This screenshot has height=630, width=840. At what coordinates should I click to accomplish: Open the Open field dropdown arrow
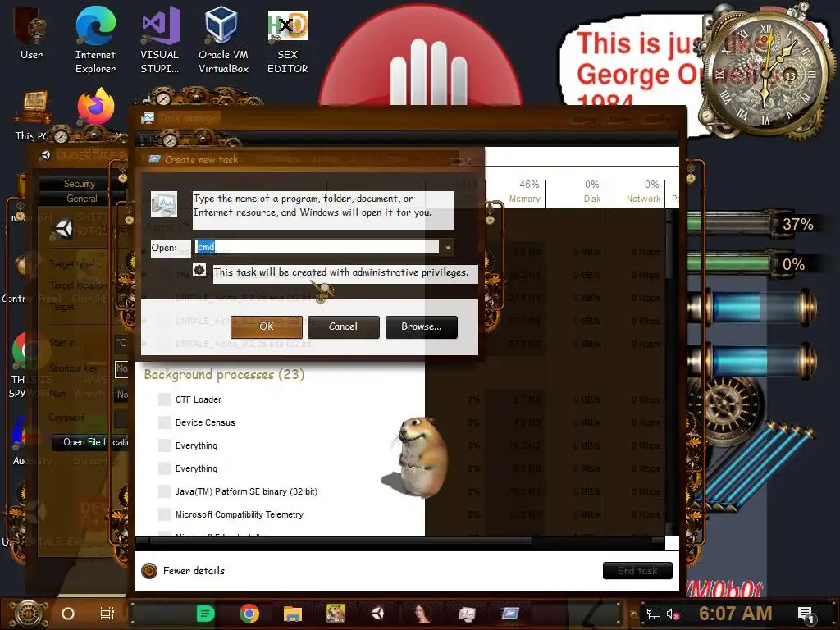[x=448, y=247]
